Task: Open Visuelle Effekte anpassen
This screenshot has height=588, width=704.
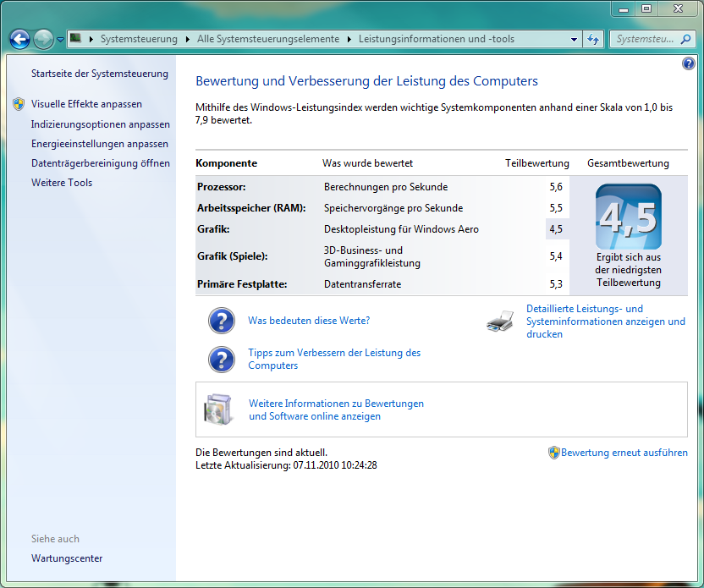Action: 86,104
